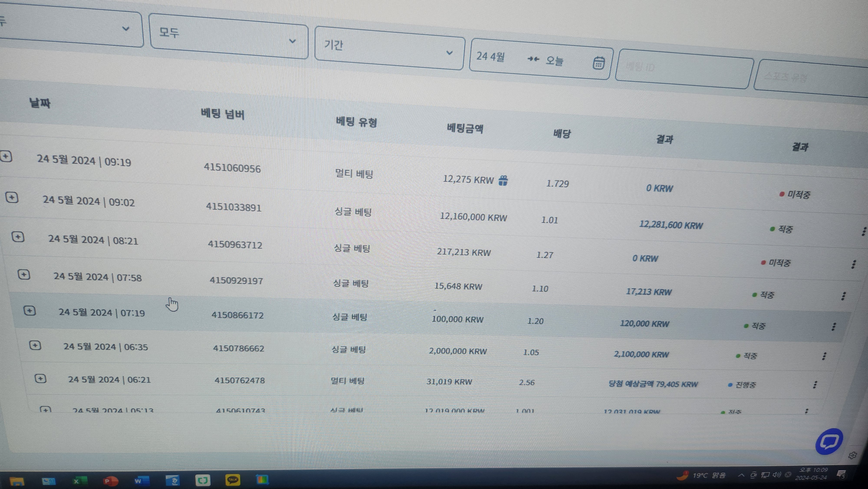Viewport: 868px width, 489px height.
Task: Expand the 07:19 bet row
Action: click(30, 311)
